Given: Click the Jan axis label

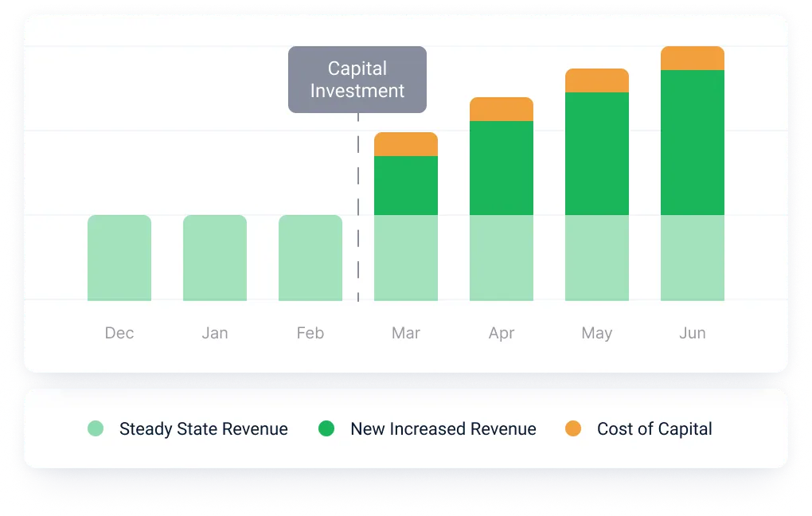Looking at the screenshot, I should (x=215, y=333).
